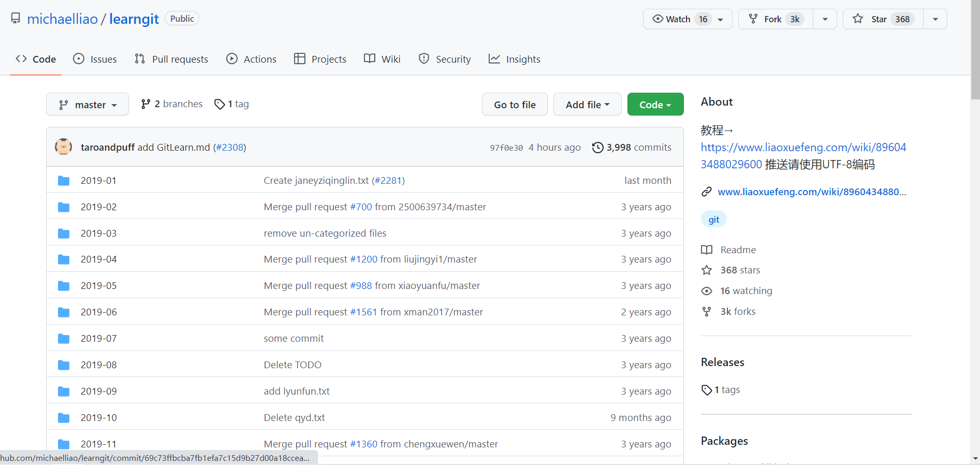Open the taroandpuff author link

pyautogui.click(x=108, y=148)
